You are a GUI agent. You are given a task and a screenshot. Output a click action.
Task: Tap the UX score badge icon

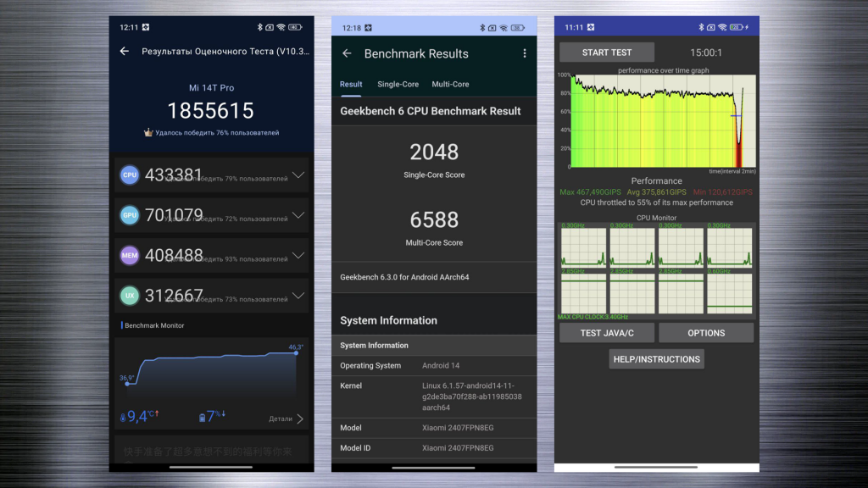pyautogui.click(x=130, y=296)
